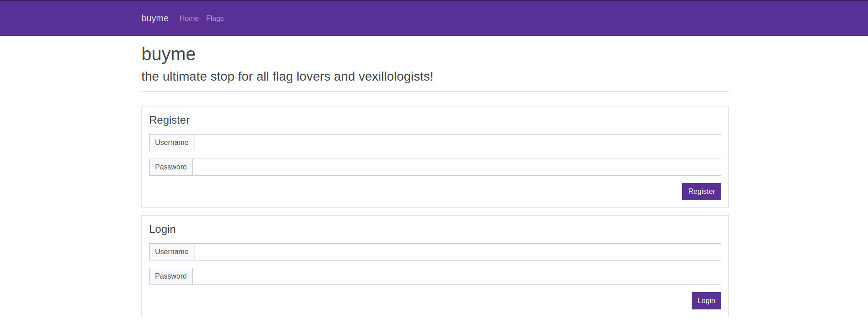
Task: Click the Login card heading
Action: point(162,229)
